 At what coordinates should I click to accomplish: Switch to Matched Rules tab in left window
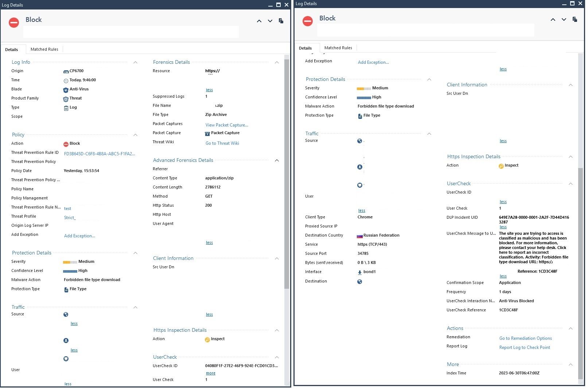(44, 49)
